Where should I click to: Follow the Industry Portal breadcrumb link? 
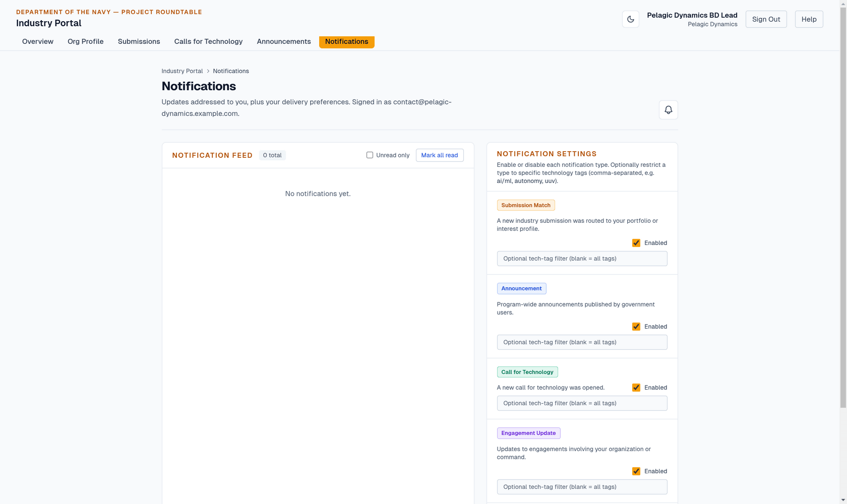182,71
